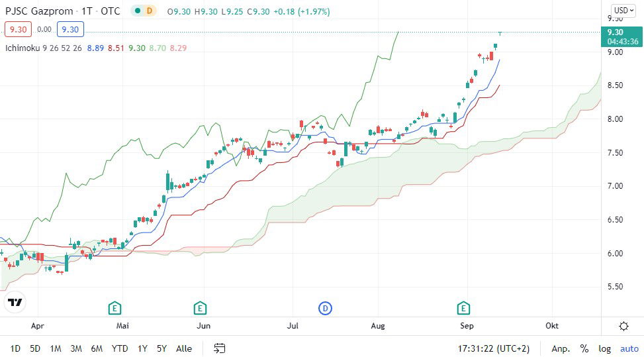Open chart settings gear icon
The width and height of the screenshot is (644, 357).
[x=623, y=326]
